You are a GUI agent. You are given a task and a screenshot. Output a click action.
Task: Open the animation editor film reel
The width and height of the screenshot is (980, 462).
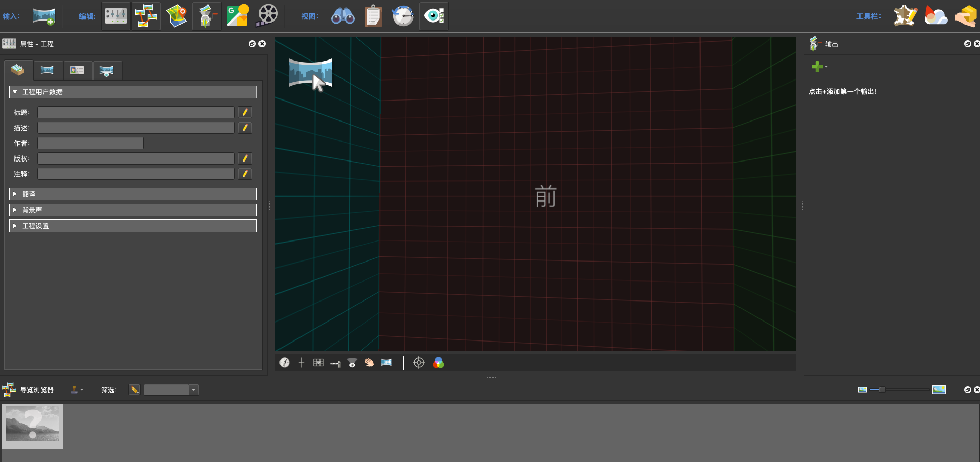click(x=267, y=16)
